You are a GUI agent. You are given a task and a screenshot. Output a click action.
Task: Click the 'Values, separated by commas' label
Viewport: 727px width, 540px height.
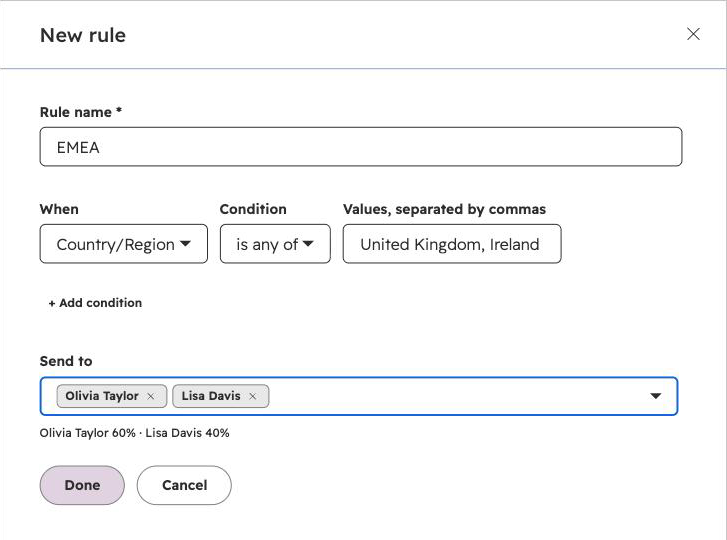pos(444,209)
